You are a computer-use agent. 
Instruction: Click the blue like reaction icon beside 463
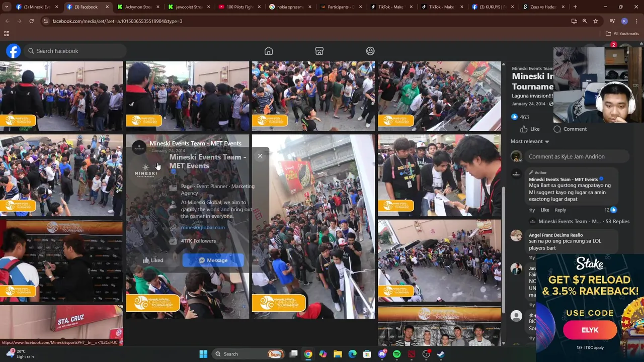514,117
